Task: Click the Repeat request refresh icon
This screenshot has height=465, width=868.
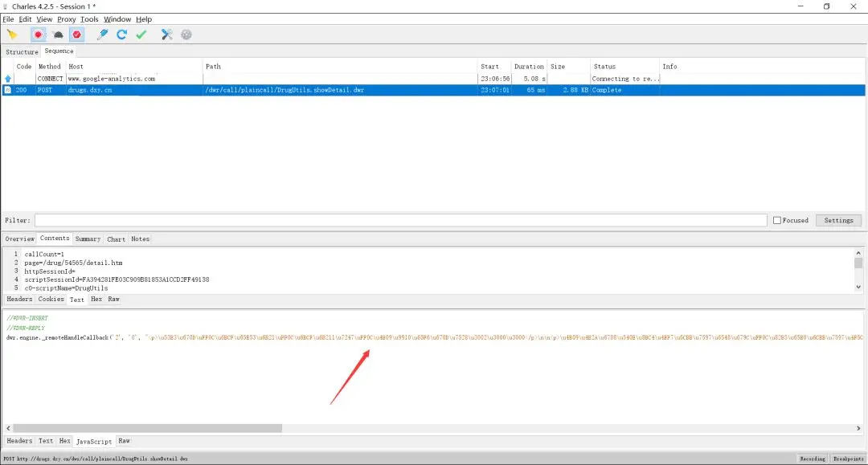Action: pos(122,35)
